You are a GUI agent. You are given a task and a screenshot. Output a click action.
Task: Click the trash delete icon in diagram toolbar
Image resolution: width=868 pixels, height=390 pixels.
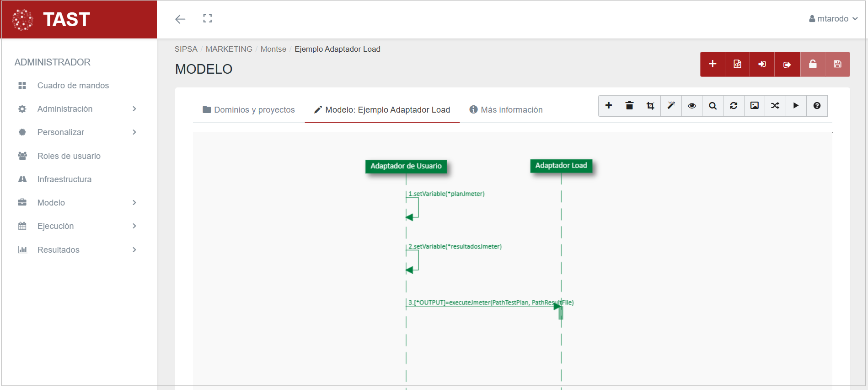coord(629,106)
